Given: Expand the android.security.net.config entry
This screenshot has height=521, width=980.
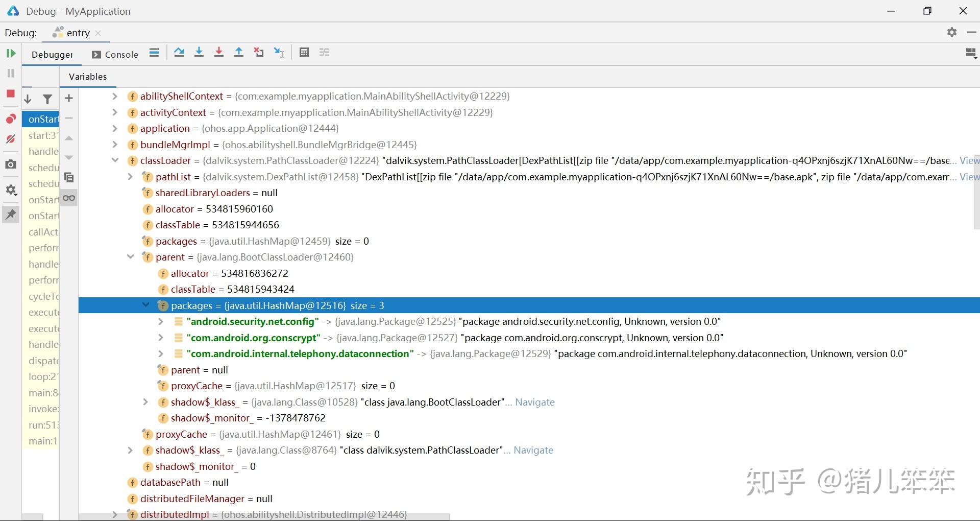Looking at the screenshot, I should (161, 321).
